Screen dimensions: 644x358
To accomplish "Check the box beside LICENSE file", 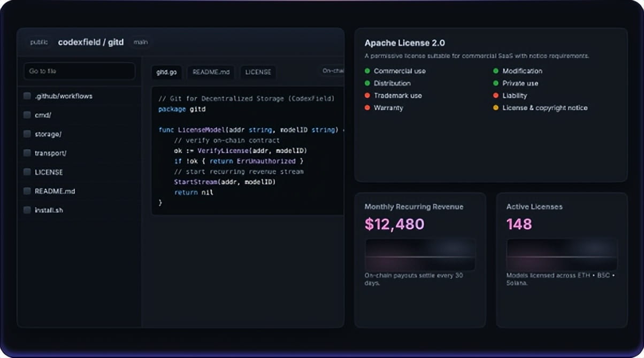I will (27, 172).
